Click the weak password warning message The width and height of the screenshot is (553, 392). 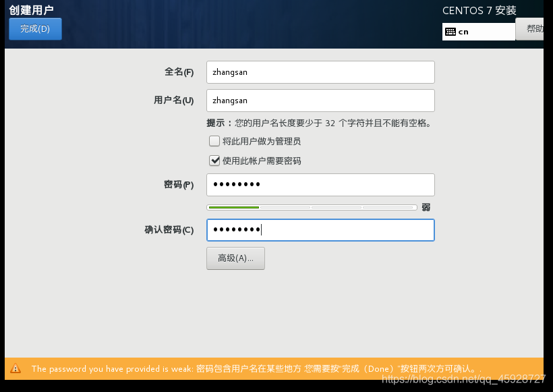(x=256, y=369)
